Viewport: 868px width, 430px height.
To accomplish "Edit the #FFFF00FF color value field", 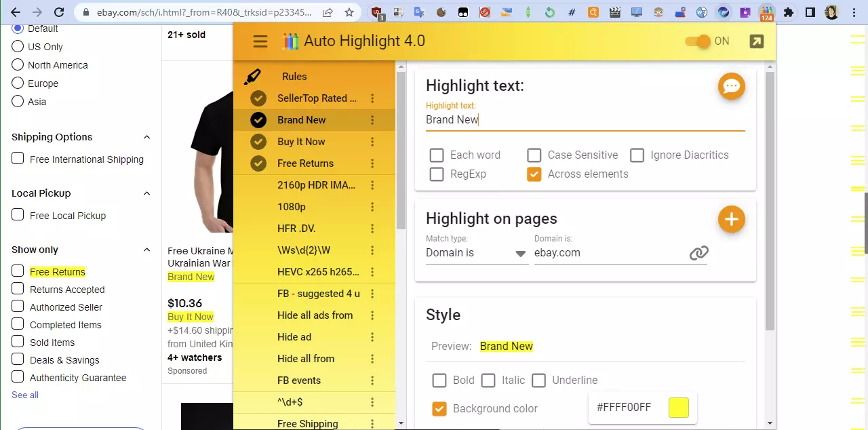I will coord(624,408).
